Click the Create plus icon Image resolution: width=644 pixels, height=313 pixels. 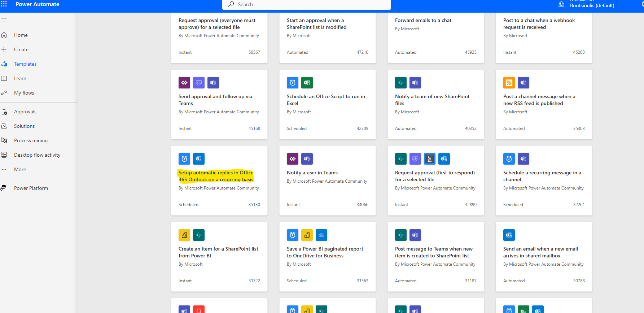4,49
